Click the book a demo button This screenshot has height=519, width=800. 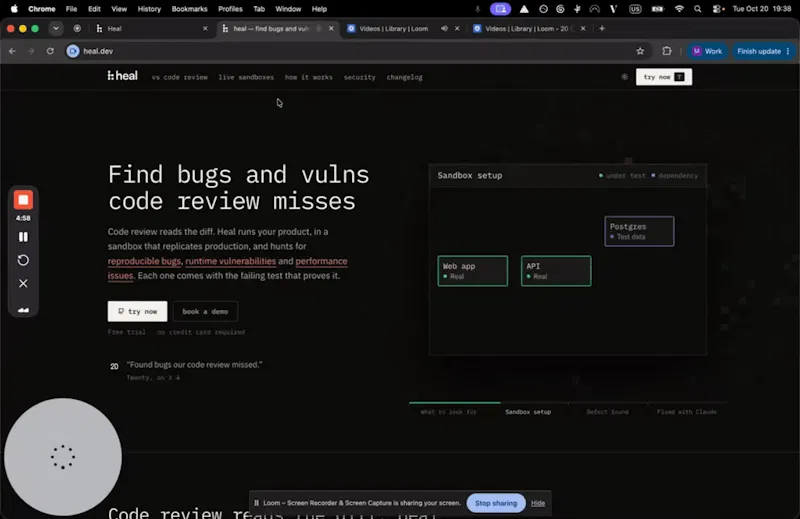[x=205, y=311]
